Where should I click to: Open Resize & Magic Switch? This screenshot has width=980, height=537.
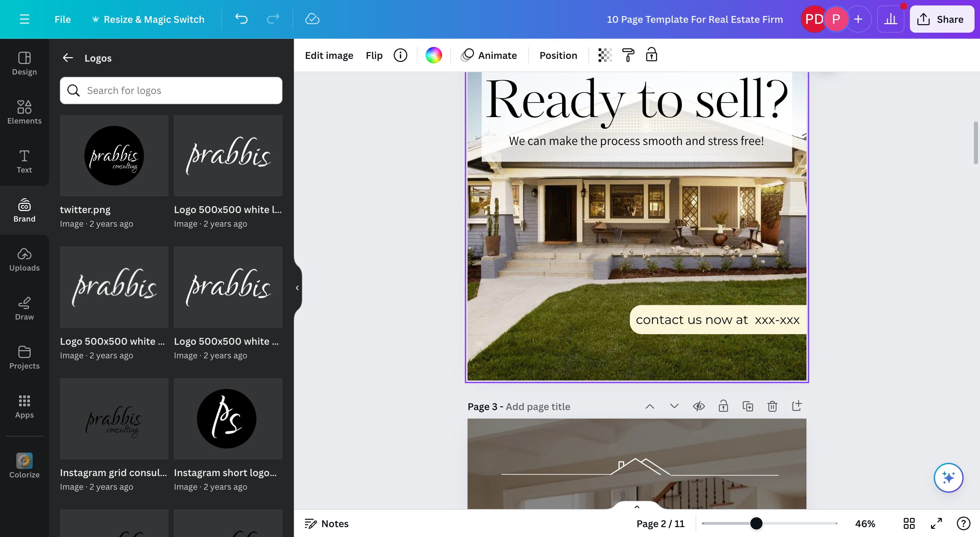pos(148,19)
